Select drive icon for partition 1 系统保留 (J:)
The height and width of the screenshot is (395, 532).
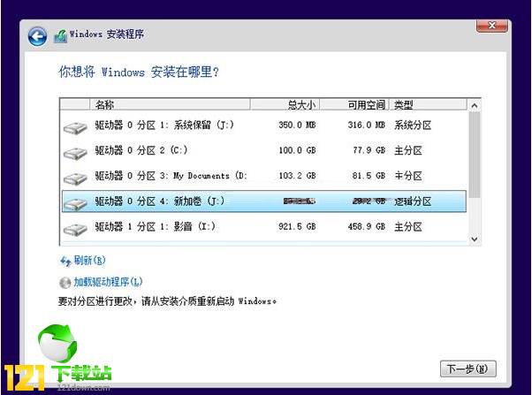point(75,129)
